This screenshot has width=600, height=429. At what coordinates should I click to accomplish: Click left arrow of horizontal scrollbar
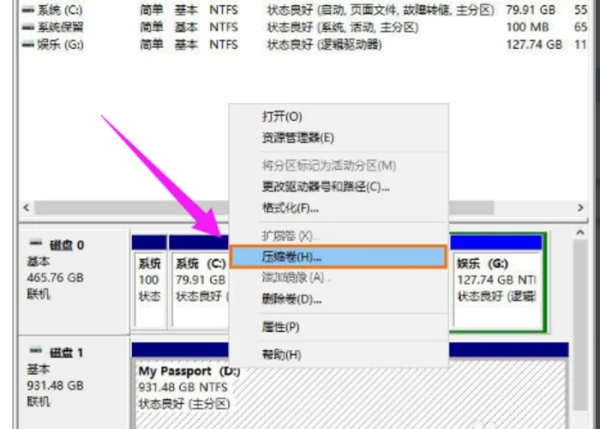pyautogui.click(x=26, y=208)
